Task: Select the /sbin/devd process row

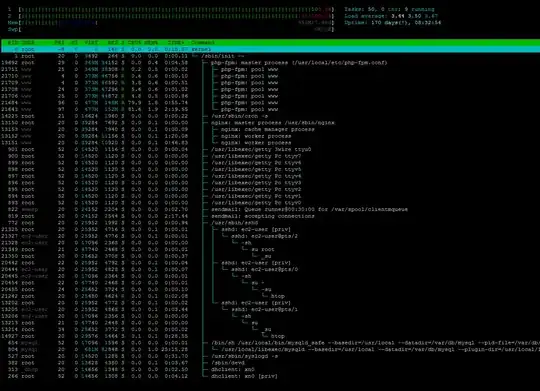Action: 270,363
